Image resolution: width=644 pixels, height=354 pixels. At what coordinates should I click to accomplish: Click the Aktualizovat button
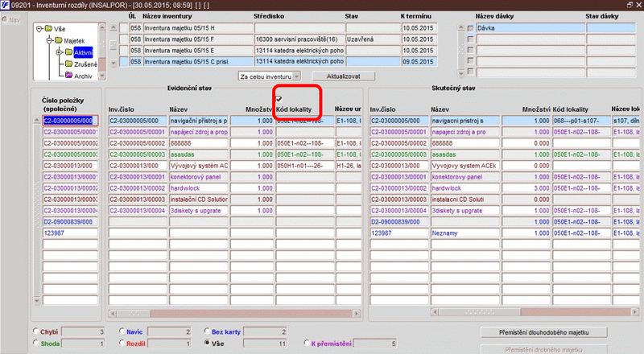pos(344,76)
